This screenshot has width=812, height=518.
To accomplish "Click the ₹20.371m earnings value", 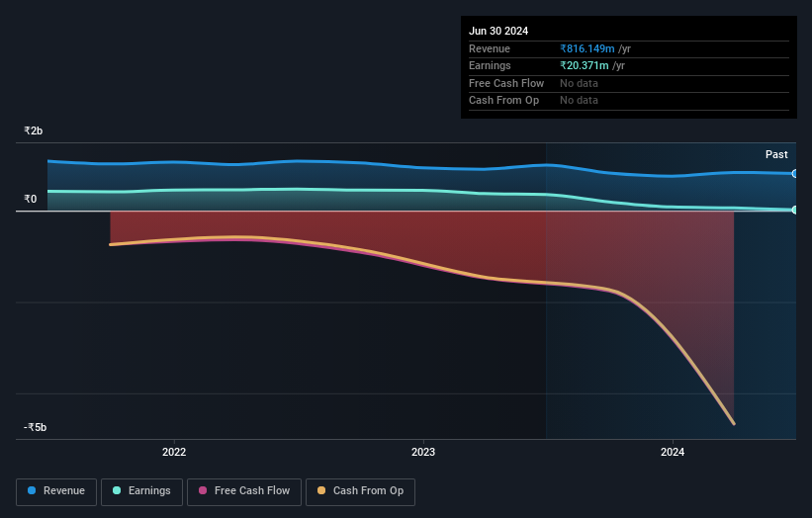I will pos(585,65).
